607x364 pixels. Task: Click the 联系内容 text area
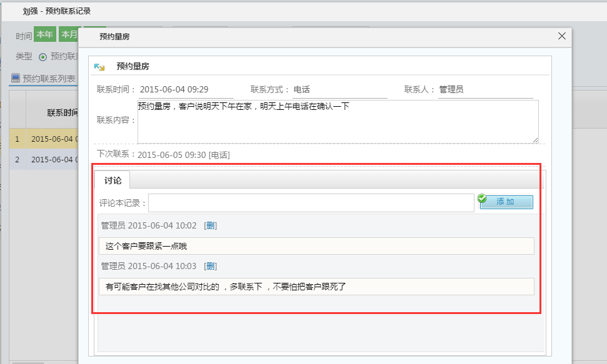[x=338, y=122]
